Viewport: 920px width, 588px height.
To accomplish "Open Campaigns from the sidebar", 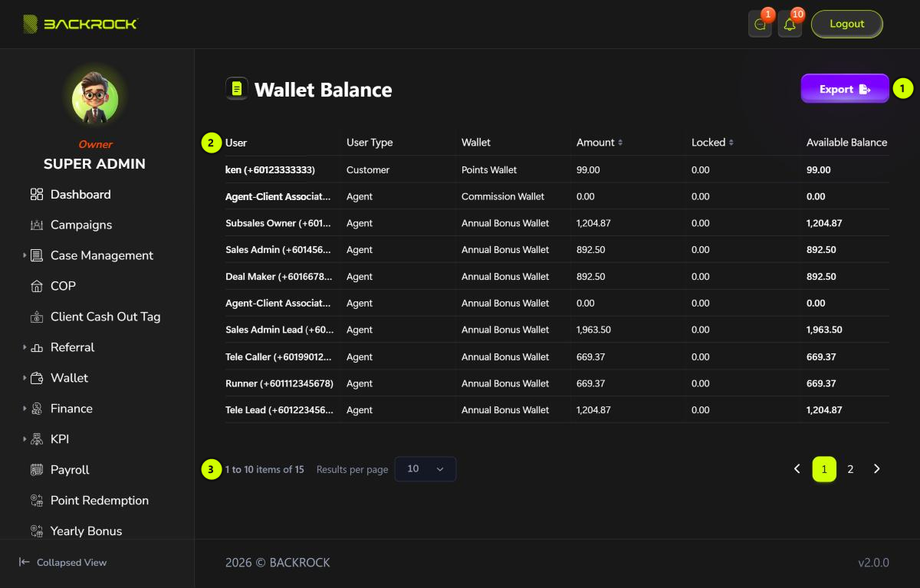I will [81, 225].
